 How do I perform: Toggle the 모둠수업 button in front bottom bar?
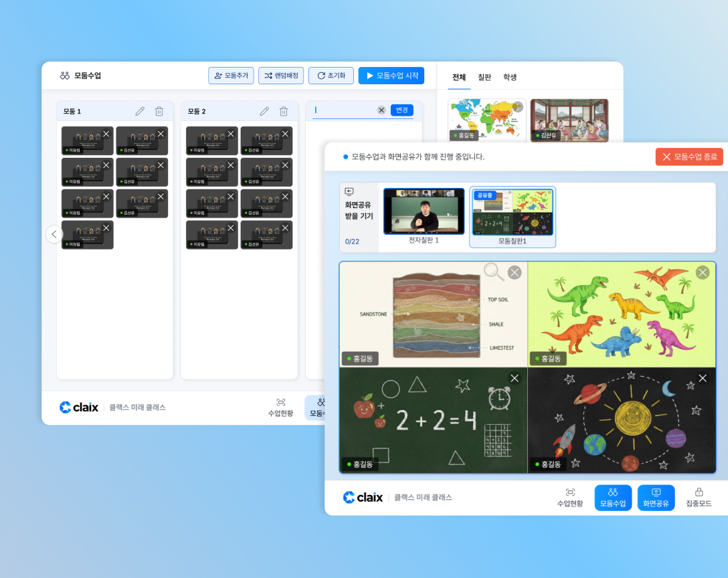613,498
